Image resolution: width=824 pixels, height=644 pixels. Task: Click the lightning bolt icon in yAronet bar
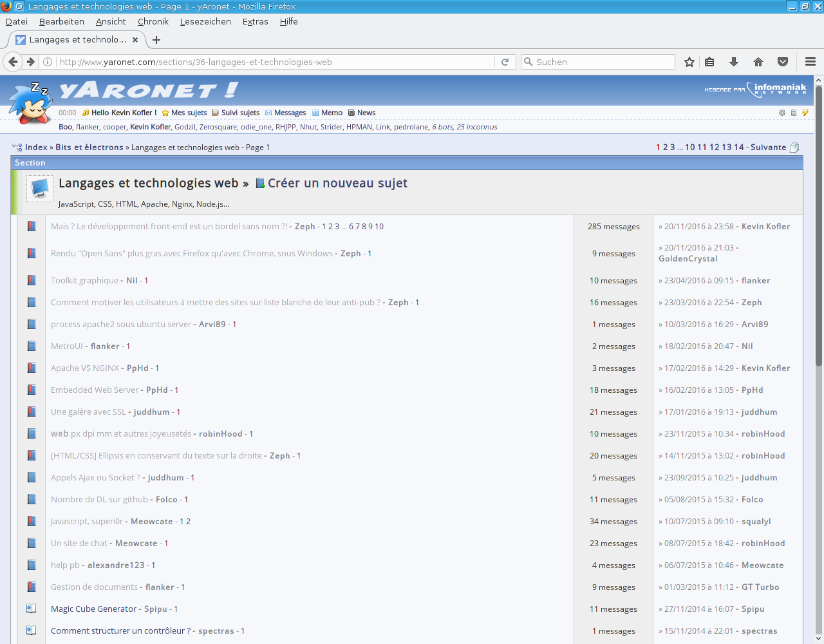pyautogui.click(x=805, y=113)
